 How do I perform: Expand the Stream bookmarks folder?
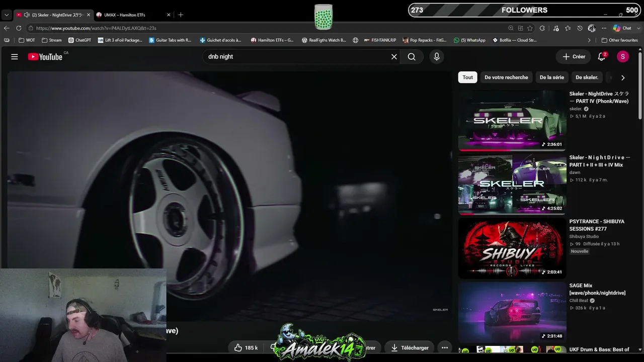point(51,40)
